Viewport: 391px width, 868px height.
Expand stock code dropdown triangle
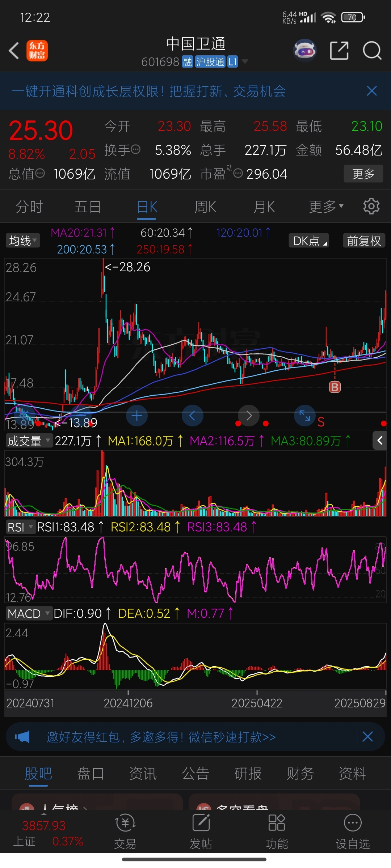[245, 61]
